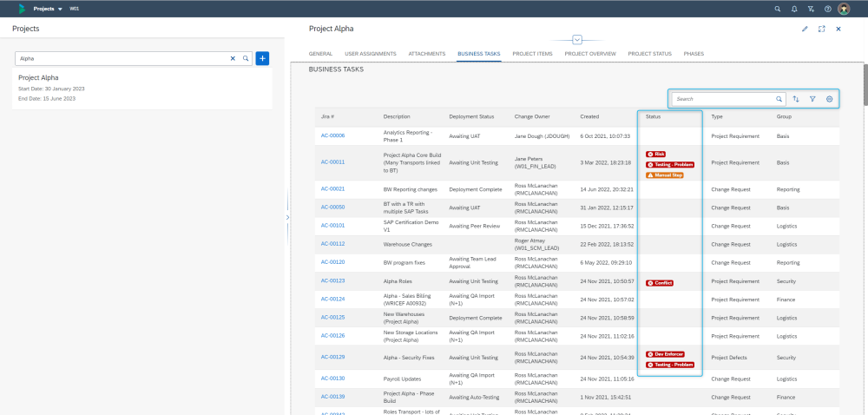Image resolution: width=868 pixels, height=415 pixels.
Task: Collapse the header with the chevron expander
Action: 577,40
